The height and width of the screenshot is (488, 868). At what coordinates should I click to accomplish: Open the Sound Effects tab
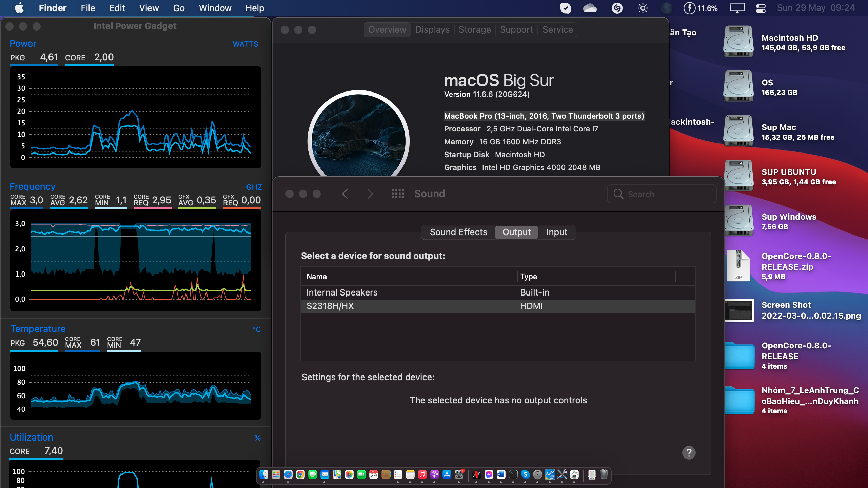coord(458,232)
